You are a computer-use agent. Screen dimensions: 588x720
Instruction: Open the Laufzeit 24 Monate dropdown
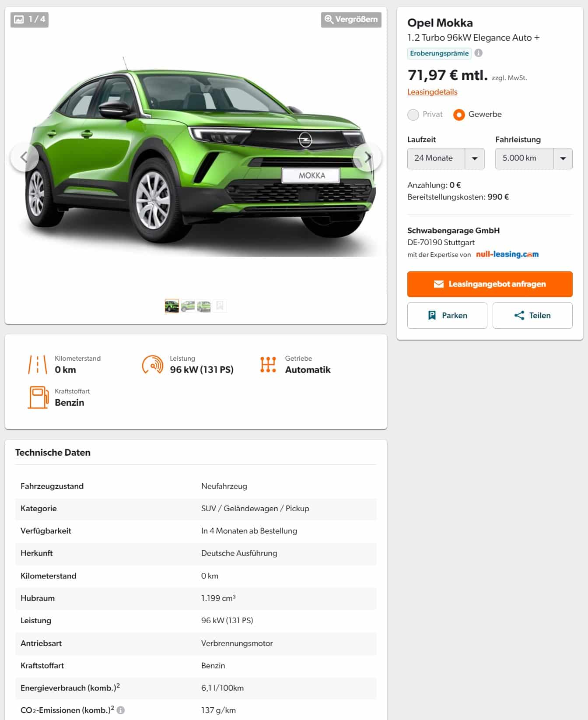coord(446,158)
